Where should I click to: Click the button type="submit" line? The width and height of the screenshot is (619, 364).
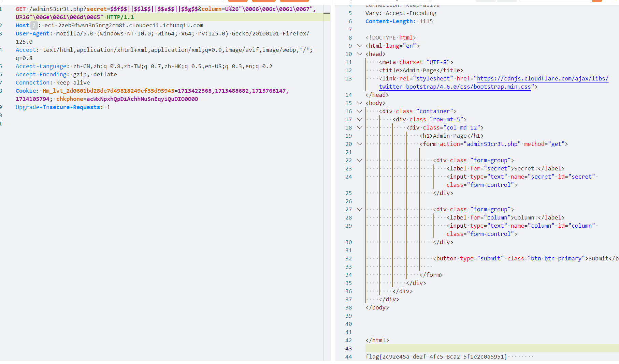526,258
